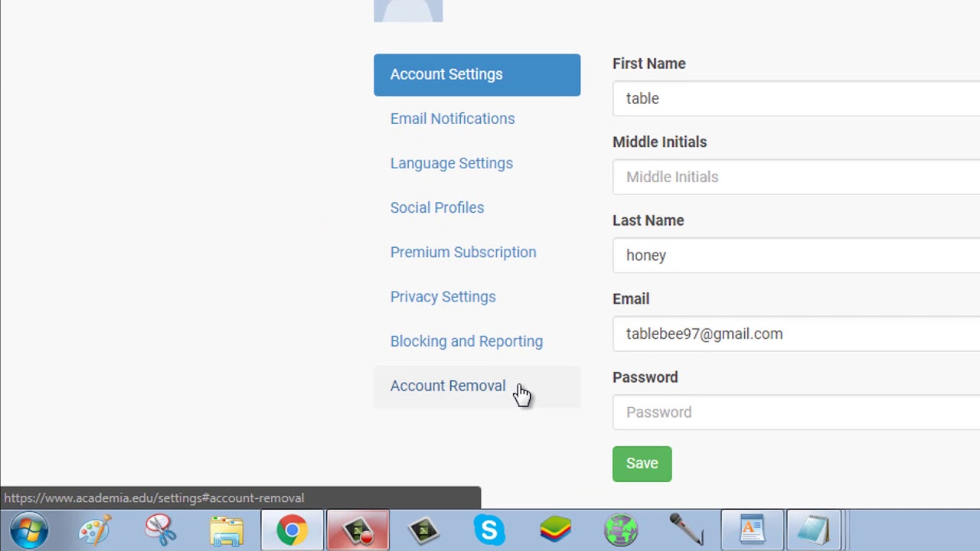Open Skype from the taskbar
This screenshot has width=980, height=551.
pos(489,530)
